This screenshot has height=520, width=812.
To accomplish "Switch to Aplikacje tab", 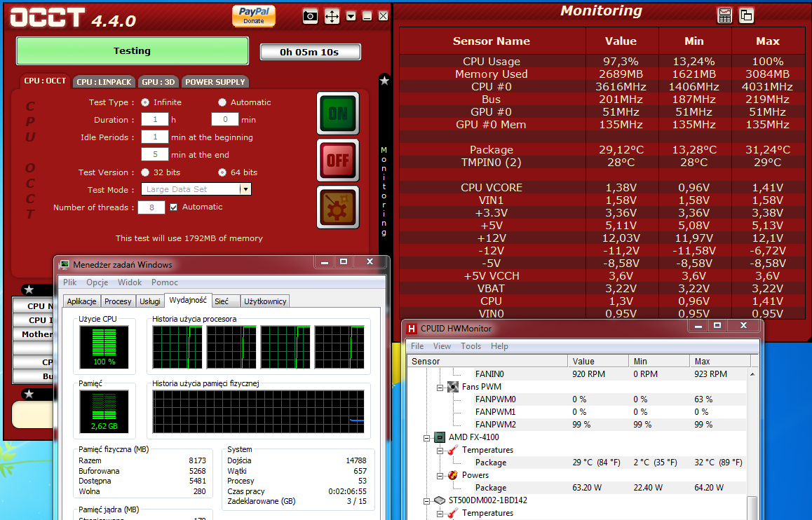I will (x=81, y=301).
